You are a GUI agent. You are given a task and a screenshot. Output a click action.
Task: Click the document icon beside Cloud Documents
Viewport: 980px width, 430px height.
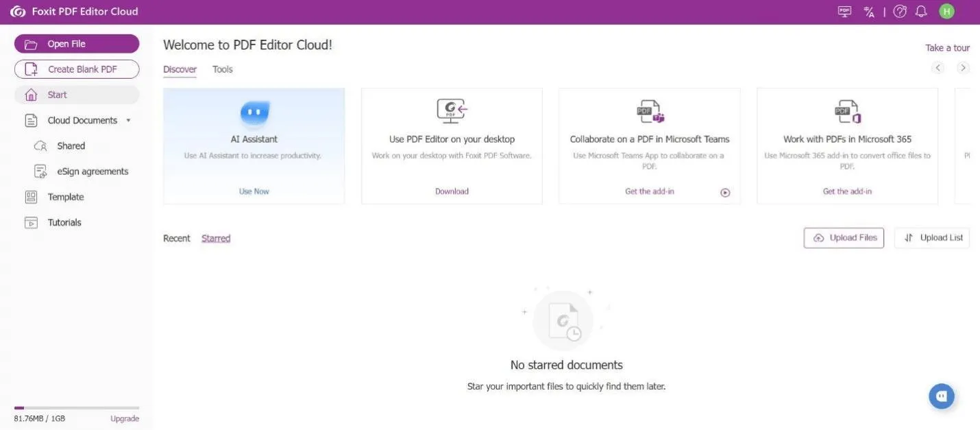pos(31,120)
